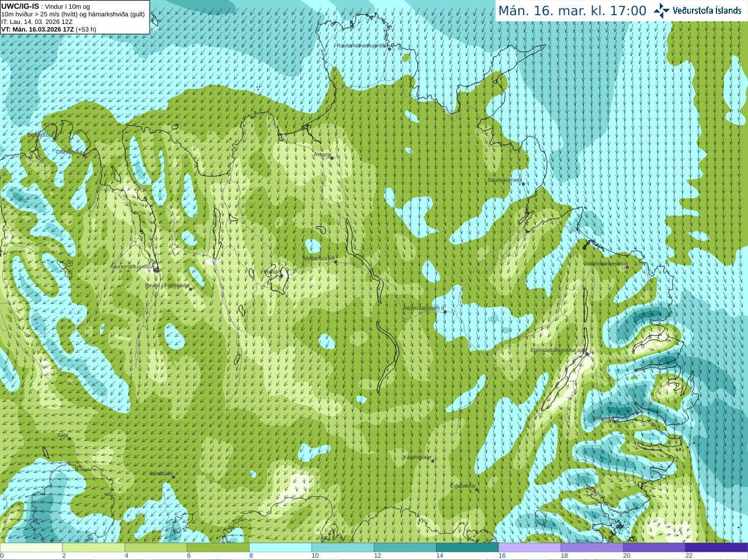Click the 14–16 m/s dark teal swatch
The height and width of the screenshot is (560, 748).
(x=467, y=548)
